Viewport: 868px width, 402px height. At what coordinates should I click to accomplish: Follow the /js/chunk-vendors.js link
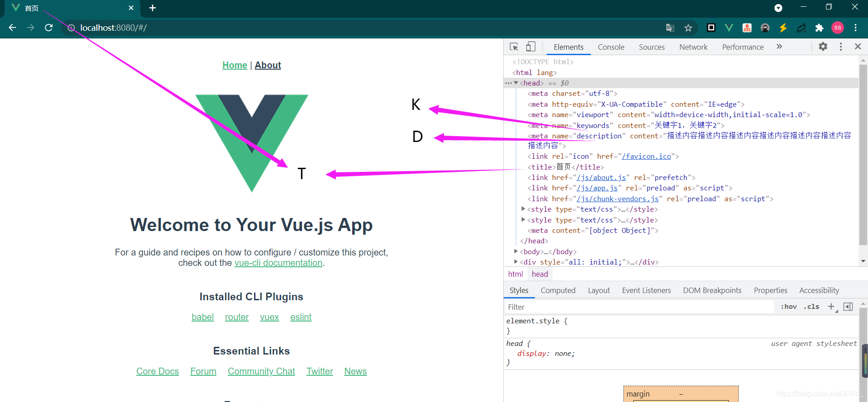[618, 199]
